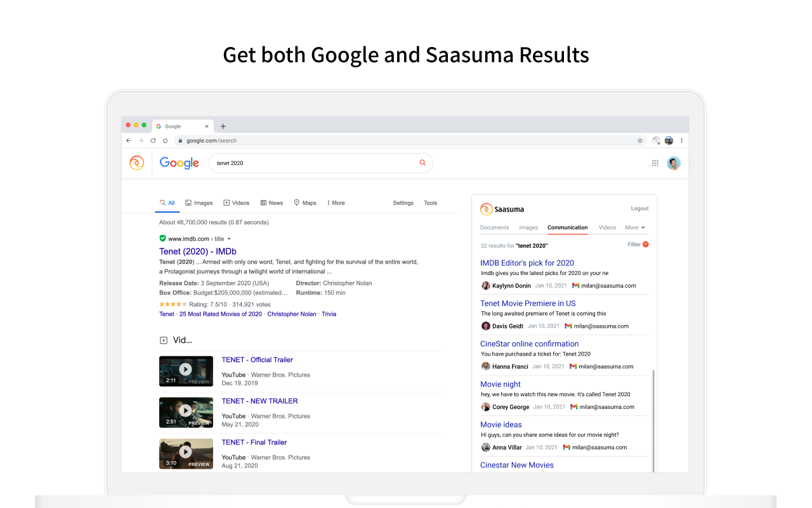This screenshot has width=812, height=508.
Task: Open TENET - Official Trailer link
Action: pos(257,360)
